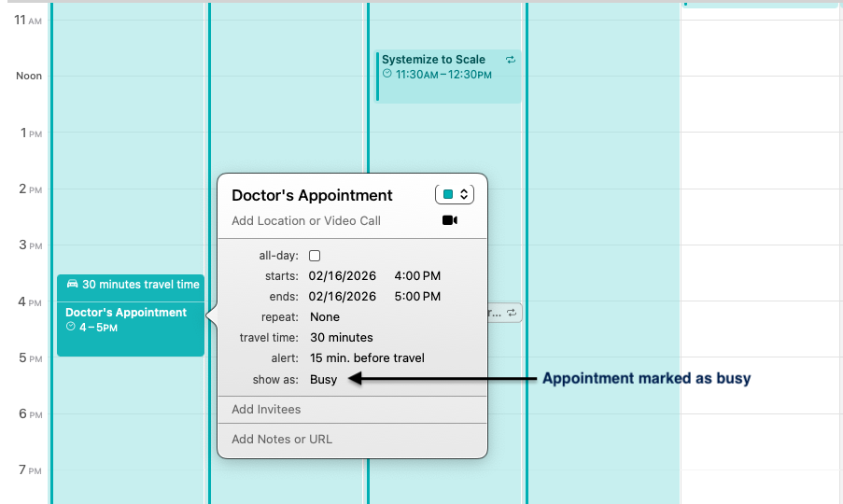Image resolution: width=843 pixels, height=504 pixels.
Task: Click the car icon on travel time block
Action: click(72, 285)
